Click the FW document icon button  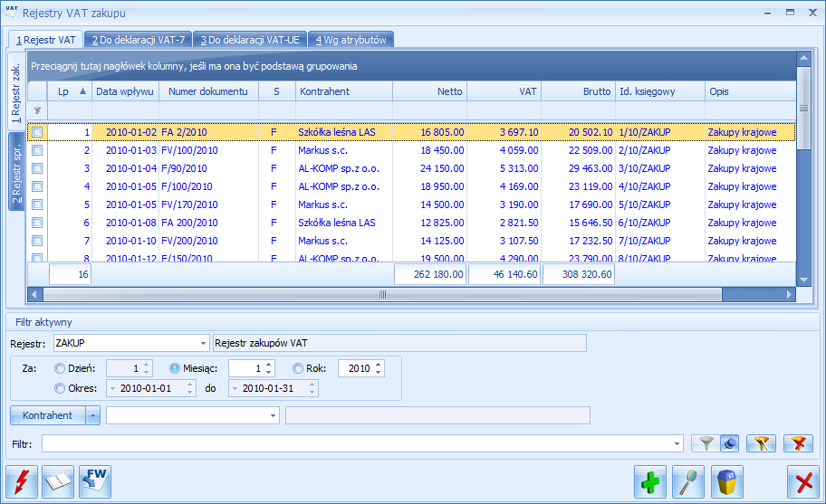[95, 481]
